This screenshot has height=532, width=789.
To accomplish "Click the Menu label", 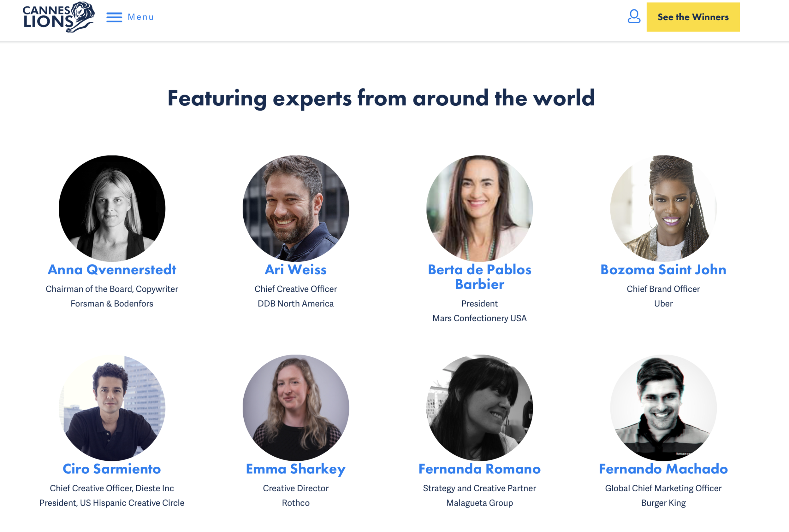I will click(140, 17).
